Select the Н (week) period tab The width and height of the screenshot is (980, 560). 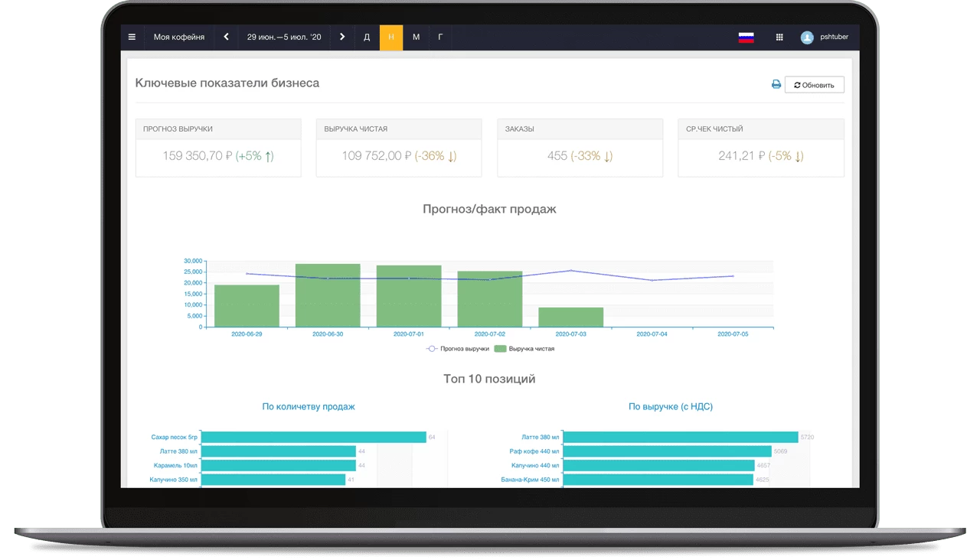click(391, 37)
